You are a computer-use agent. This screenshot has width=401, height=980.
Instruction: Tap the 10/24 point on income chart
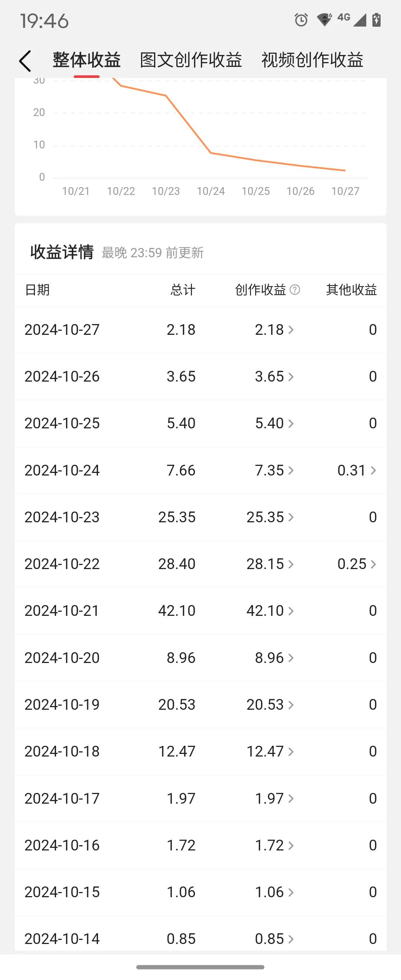(211, 153)
